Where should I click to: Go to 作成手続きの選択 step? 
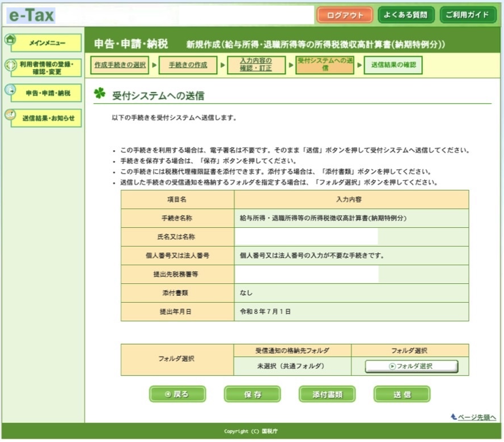pyautogui.click(x=120, y=65)
